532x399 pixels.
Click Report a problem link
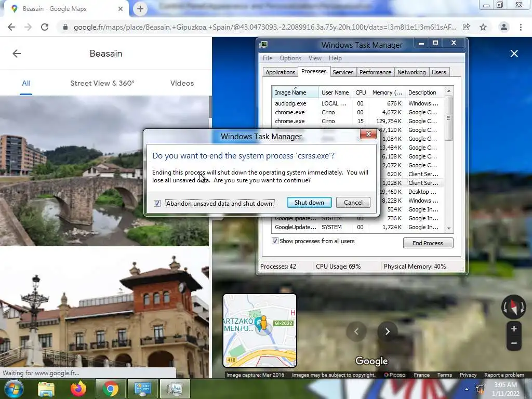[504, 375]
